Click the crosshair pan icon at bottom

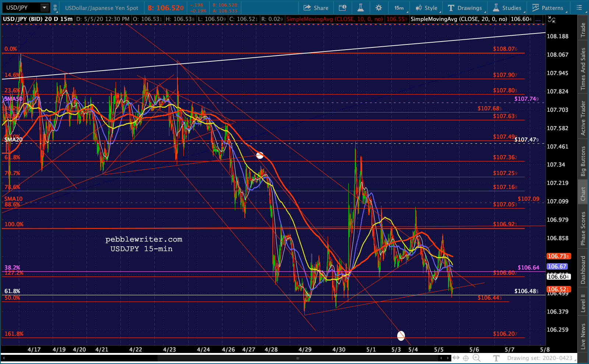coord(466,358)
